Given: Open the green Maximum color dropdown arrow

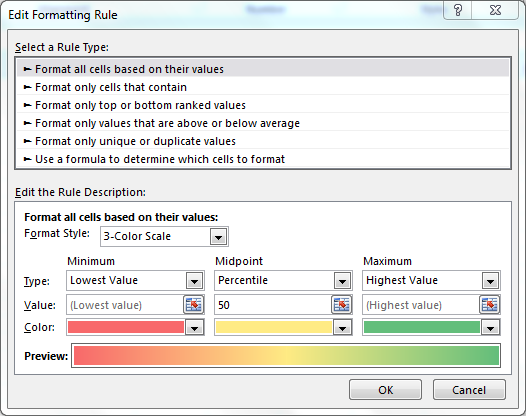Looking at the screenshot, I should [490, 328].
